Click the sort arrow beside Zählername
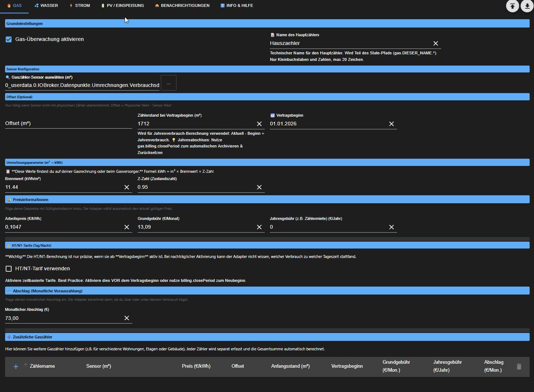The width and height of the screenshot is (534, 392). coord(26,365)
